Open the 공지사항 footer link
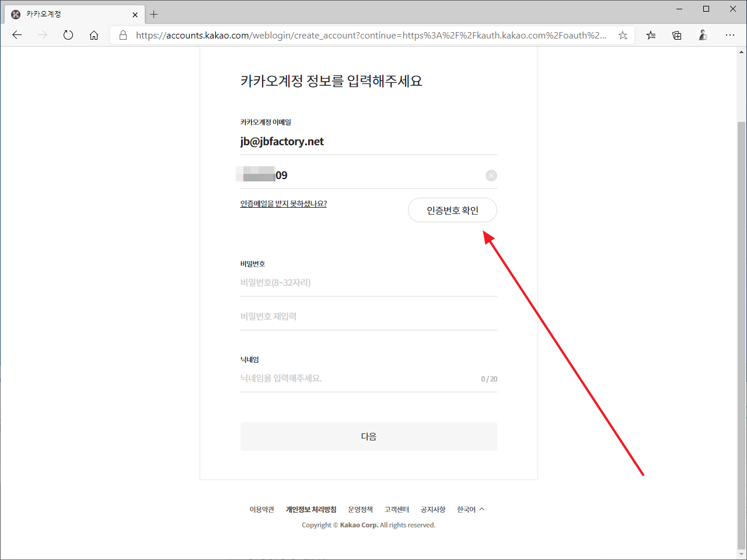The image size is (747, 560). coord(433,509)
